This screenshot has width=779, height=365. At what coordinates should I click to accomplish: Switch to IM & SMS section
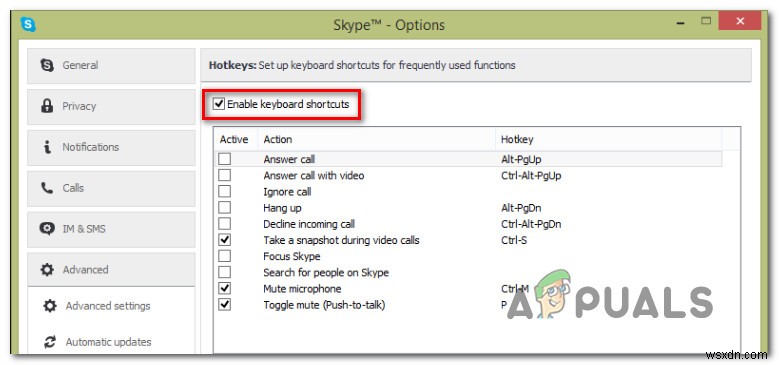pyautogui.click(x=111, y=229)
